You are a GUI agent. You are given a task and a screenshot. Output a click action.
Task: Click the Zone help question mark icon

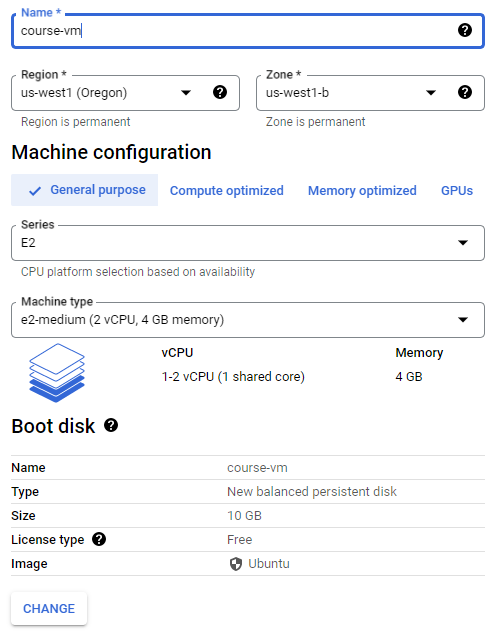click(464, 92)
